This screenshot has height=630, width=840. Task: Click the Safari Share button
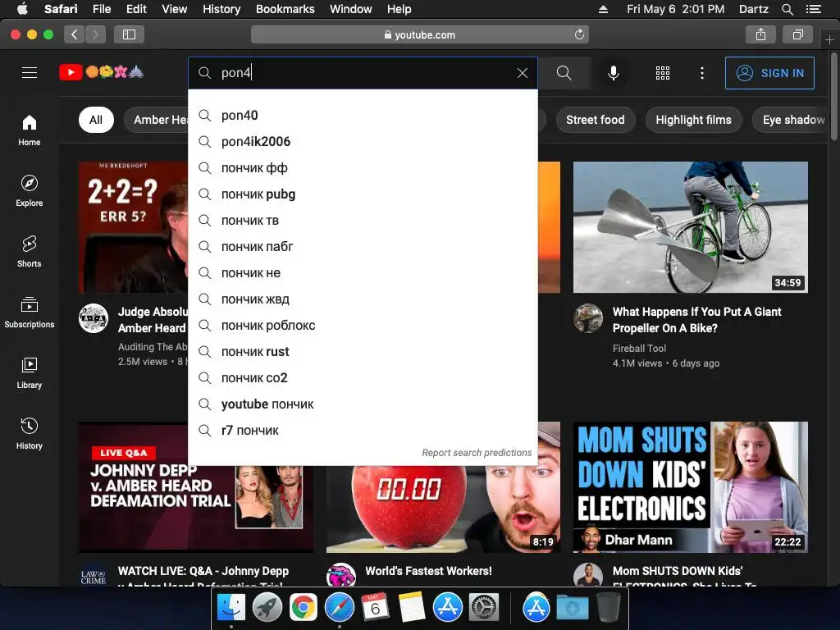760,34
